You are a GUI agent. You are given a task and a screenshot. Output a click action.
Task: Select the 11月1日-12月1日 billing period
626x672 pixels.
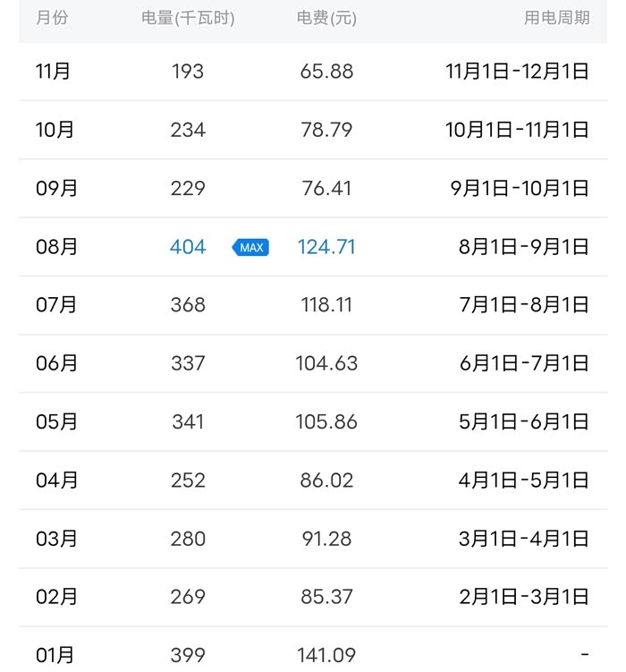pyautogui.click(x=517, y=72)
